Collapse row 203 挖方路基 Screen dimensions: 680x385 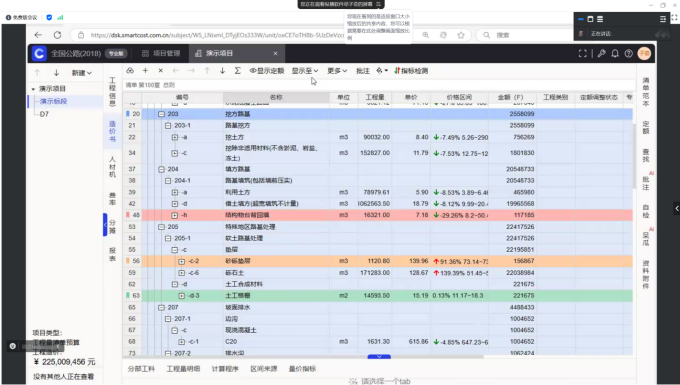coord(161,114)
